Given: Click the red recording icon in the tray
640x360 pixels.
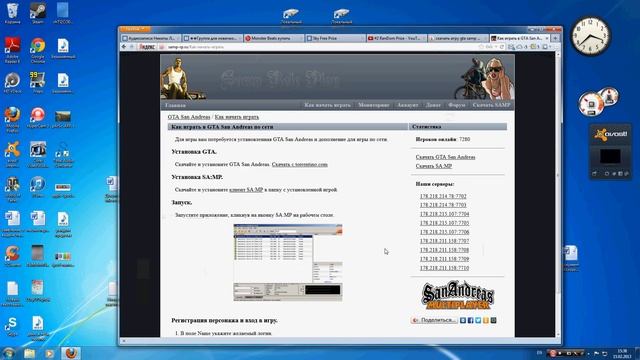Looking at the screenshot, I should 552,353.
